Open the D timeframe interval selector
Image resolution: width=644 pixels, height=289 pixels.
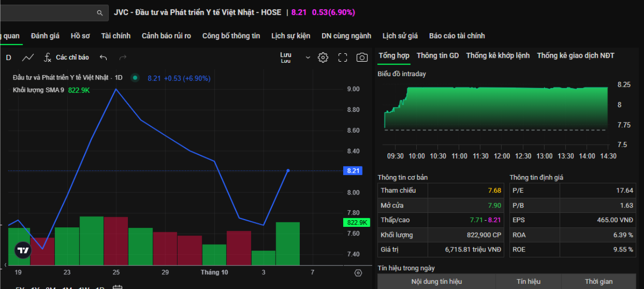pyautogui.click(x=8, y=57)
